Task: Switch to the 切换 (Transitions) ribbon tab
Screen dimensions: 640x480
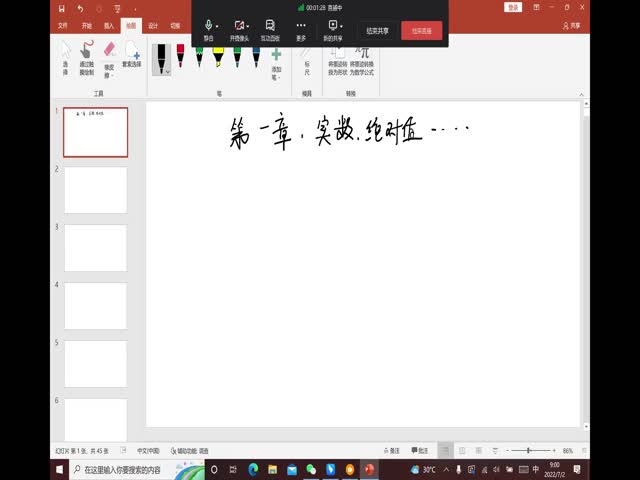Action: (x=175, y=26)
